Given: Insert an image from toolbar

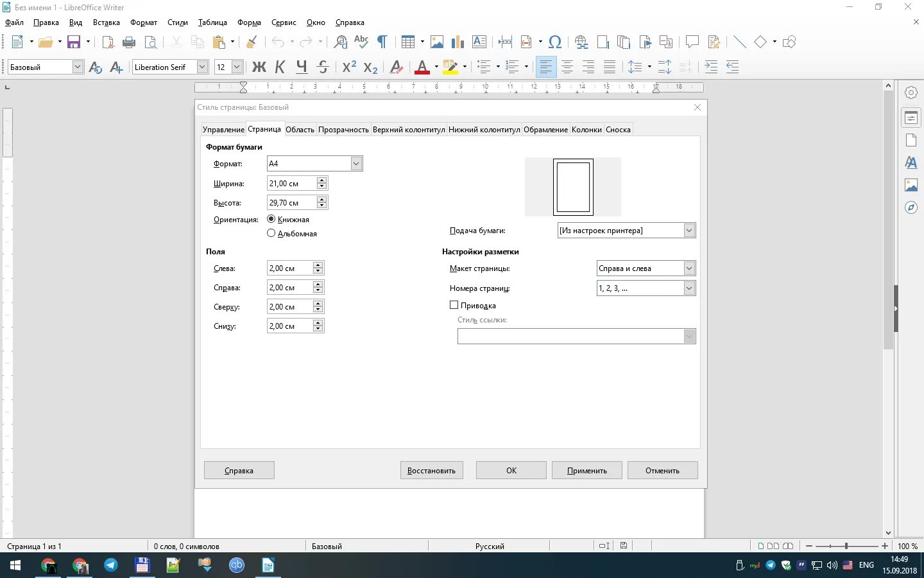Looking at the screenshot, I should (x=437, y=42).
